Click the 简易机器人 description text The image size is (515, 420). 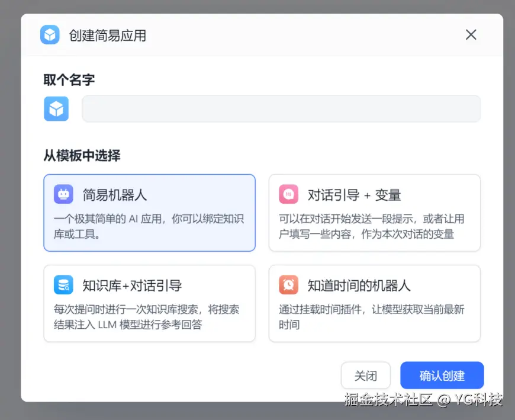tap(149, 226)
